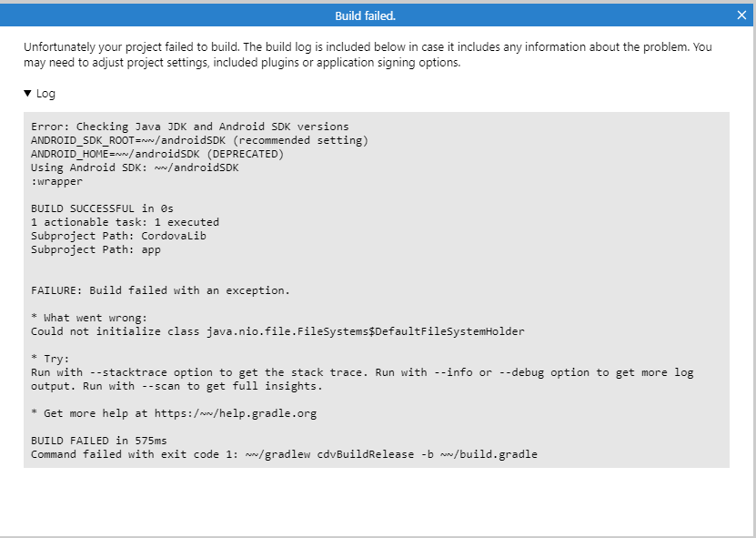Viewport: 756px width, 538px height.
Task: Click the 'Using Android SDK' log line
Action: (135, 167)
